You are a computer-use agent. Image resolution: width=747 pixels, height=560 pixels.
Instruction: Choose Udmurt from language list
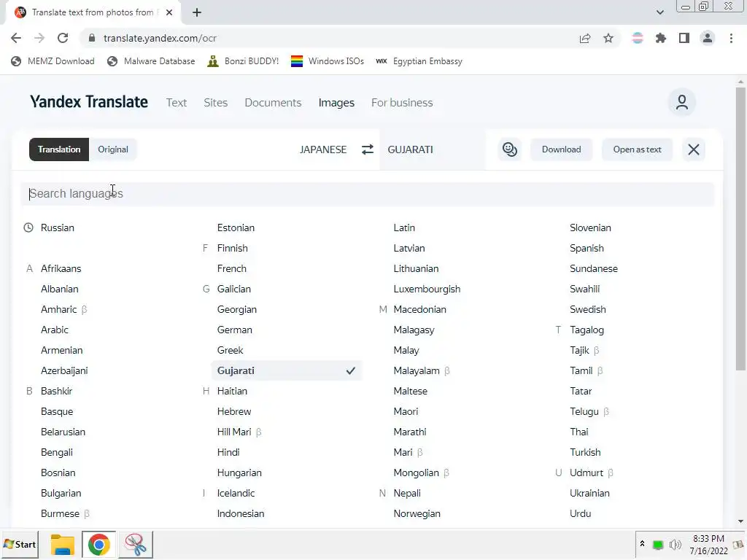(x=587, y=472)
